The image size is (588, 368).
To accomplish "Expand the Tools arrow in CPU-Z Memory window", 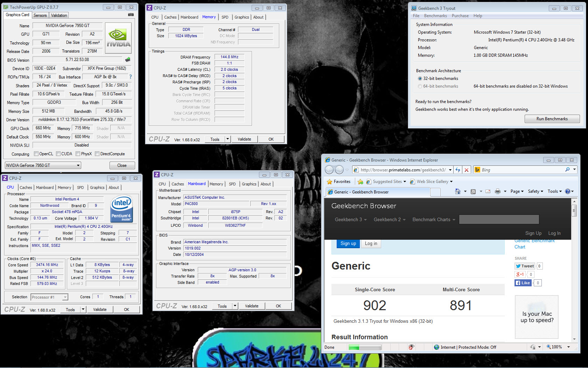I will tap(227, 139).
